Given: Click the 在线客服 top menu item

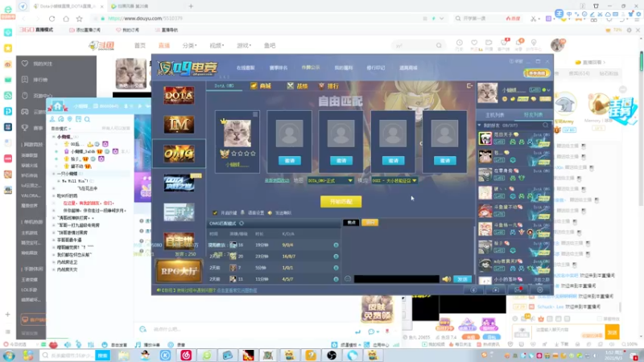Looking at the screenshot, I should [246, 68].
